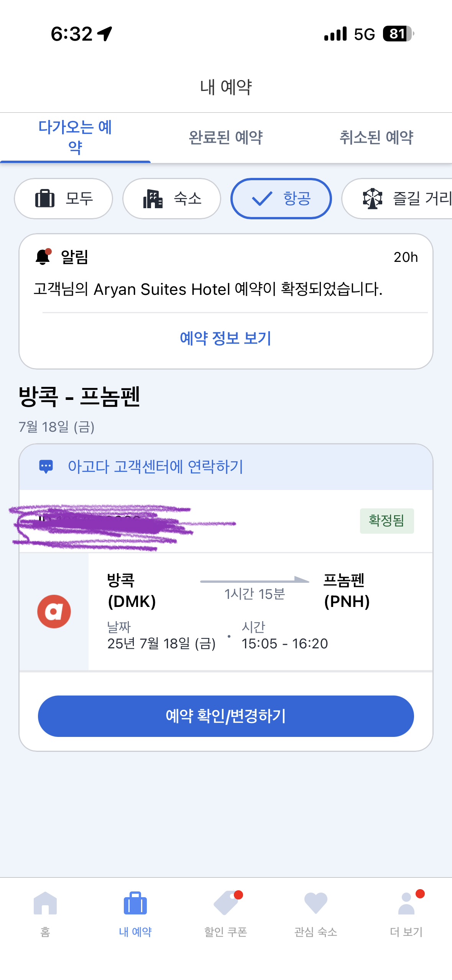Tap 내 예약 suitcase icon

[135, 903]
